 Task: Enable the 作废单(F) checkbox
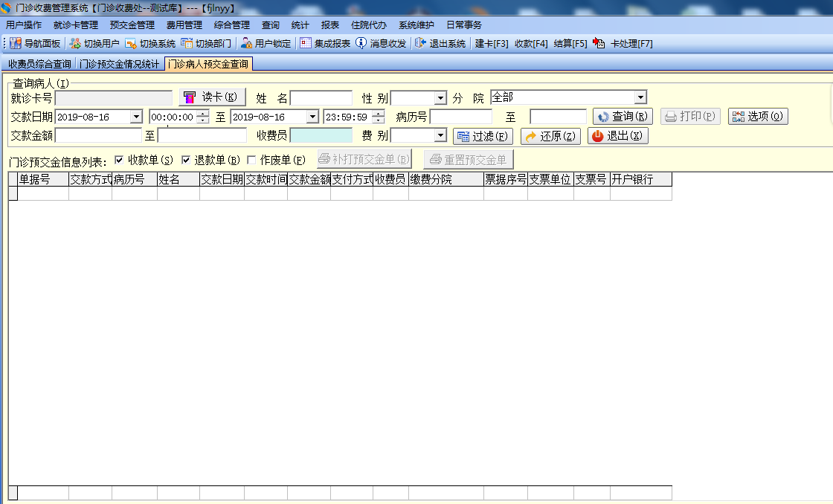click(252, 160)
